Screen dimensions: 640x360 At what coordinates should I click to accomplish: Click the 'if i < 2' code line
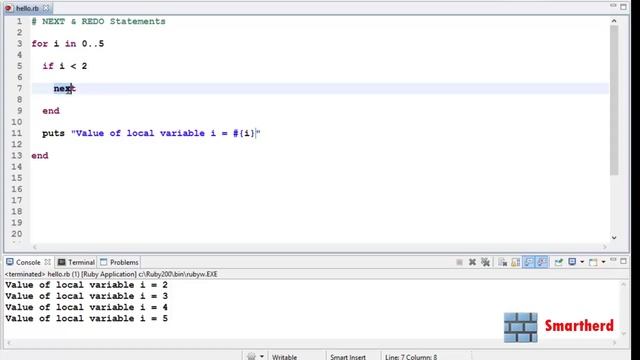tap(64, 66)
